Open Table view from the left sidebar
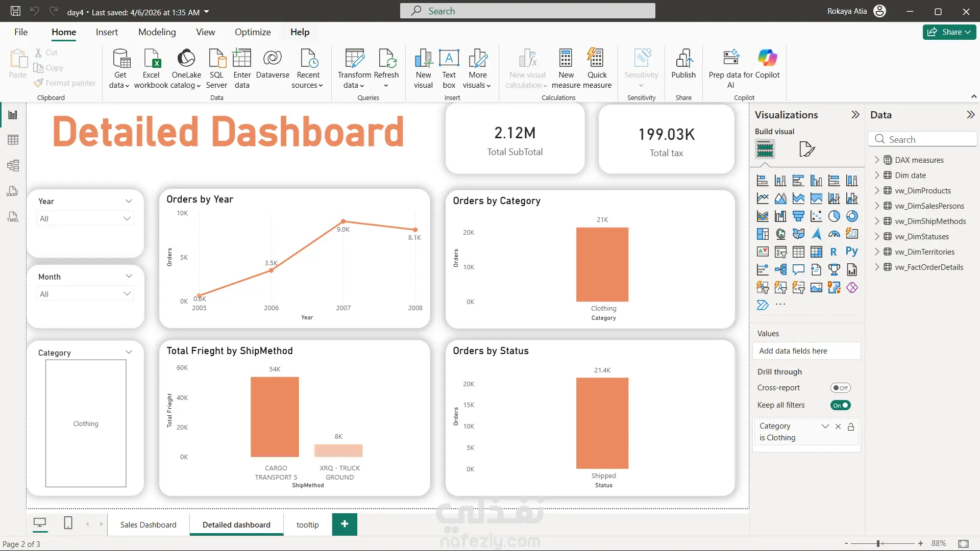Screen dimensions: 980x551 pos(13,140)
